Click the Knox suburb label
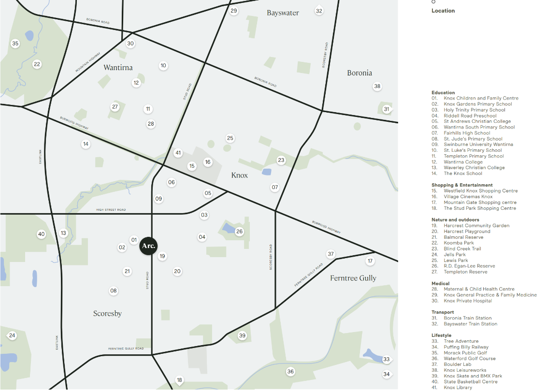 pyautogui.click(x=240, y=175)
